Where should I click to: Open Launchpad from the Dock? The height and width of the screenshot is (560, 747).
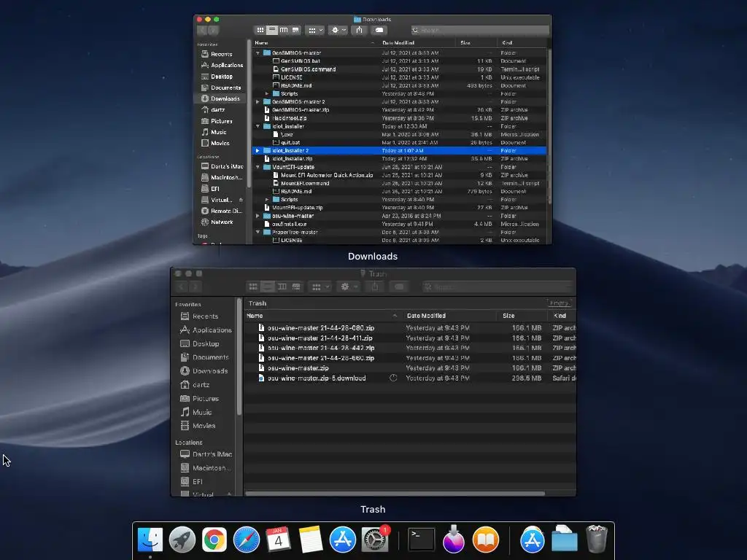click(182, 540)
